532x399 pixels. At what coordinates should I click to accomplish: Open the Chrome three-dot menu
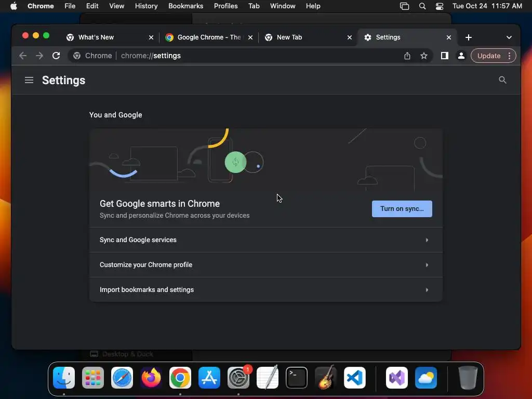[x=509, y=56]
